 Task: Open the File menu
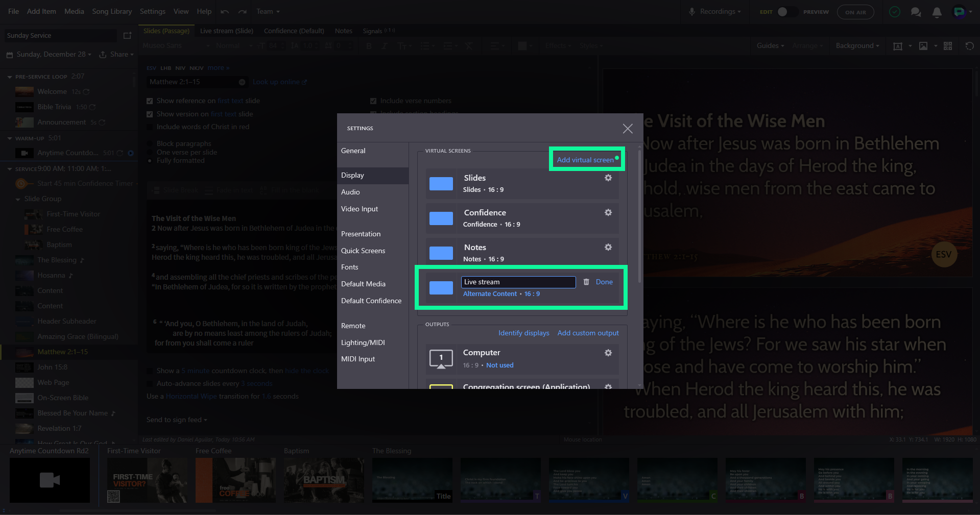14,11
